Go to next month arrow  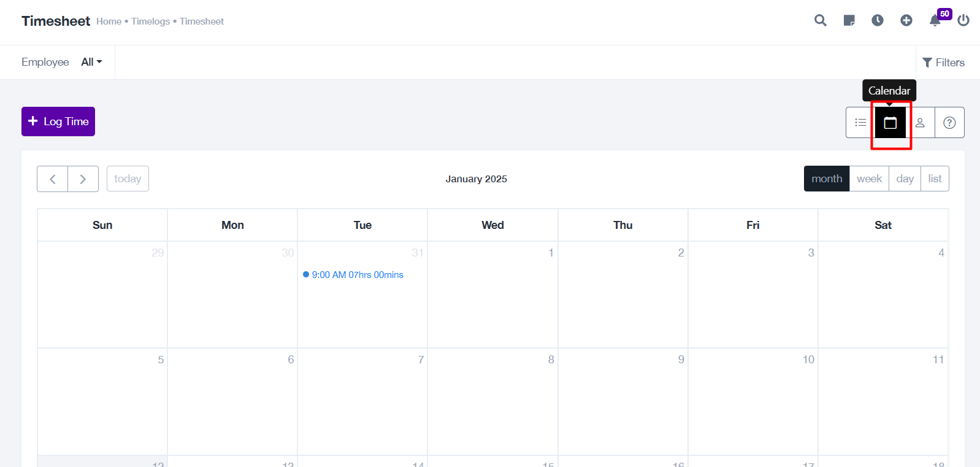tap(83, 179)
